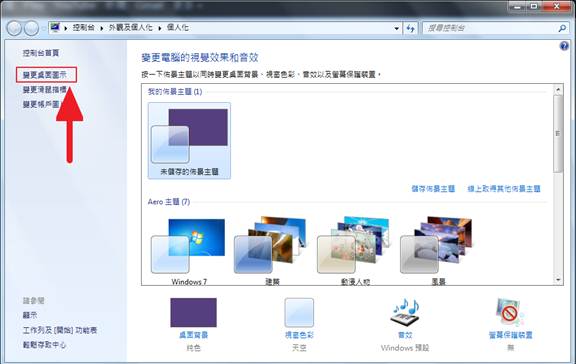Click the 儲存佈景主題 link
This screenshot has height=364, width=576.
click(433, 189)
